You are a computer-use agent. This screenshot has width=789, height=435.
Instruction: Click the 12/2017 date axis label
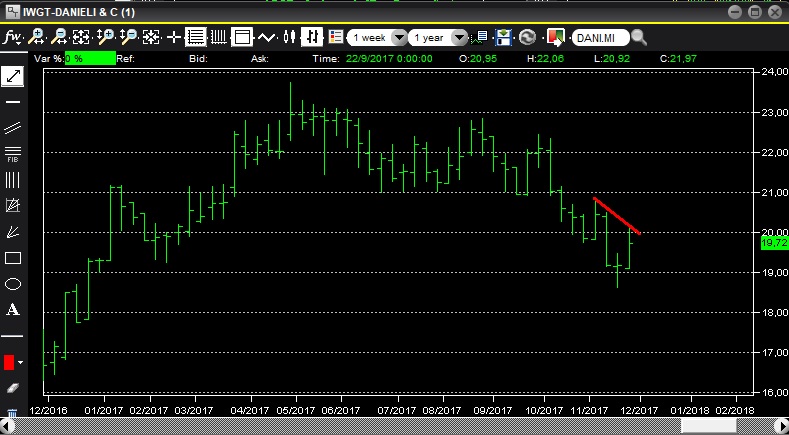coord(640,410)
